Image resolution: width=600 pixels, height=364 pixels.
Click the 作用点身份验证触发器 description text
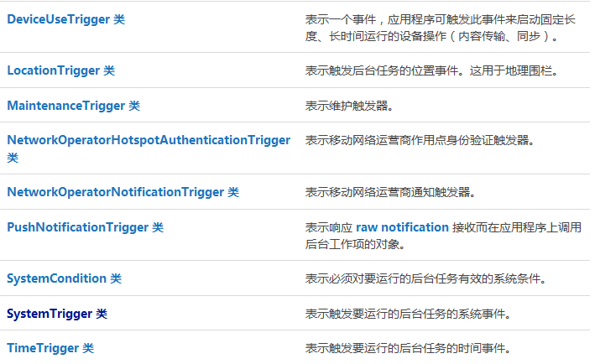tap(420, 140)
